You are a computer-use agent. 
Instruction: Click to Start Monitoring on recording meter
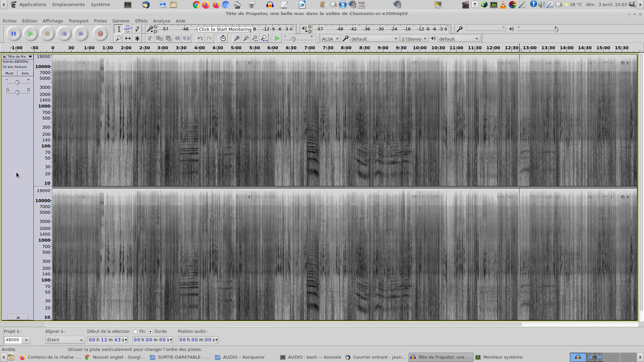[x=225, y=29]
